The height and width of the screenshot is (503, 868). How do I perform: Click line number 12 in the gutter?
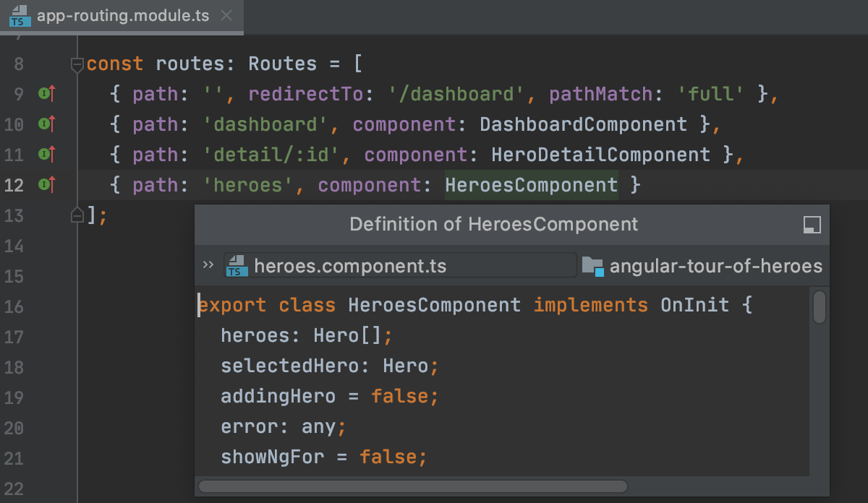tap(14, 185)
